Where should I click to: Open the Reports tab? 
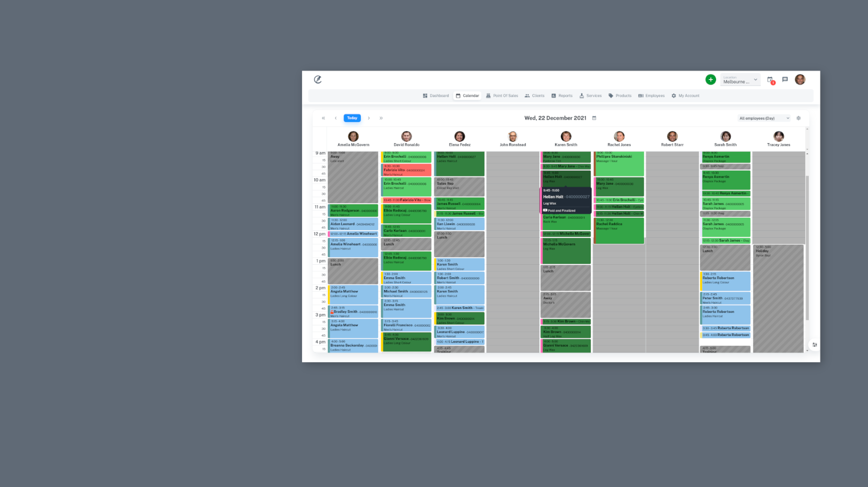pyautogui.click(x=561, y=96)
